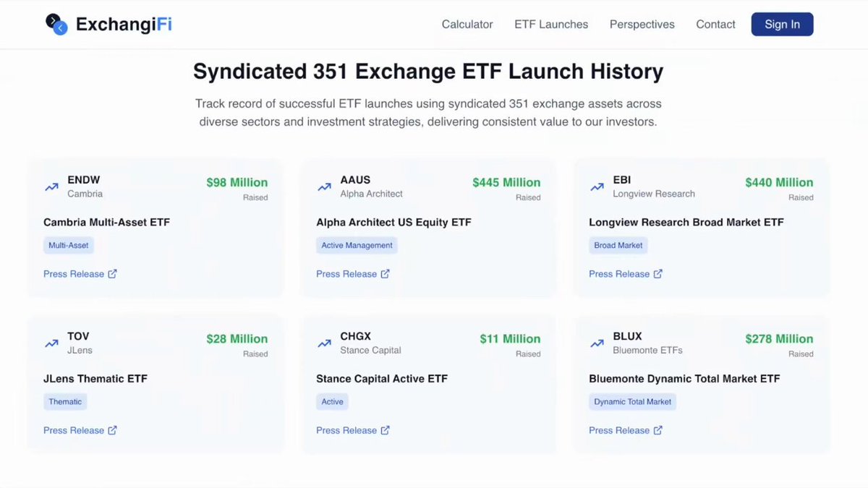The width and height of the screenshot is (868, 488).
Task: Click the trend arrow icon beside ENDW
Action: point(51,187)
